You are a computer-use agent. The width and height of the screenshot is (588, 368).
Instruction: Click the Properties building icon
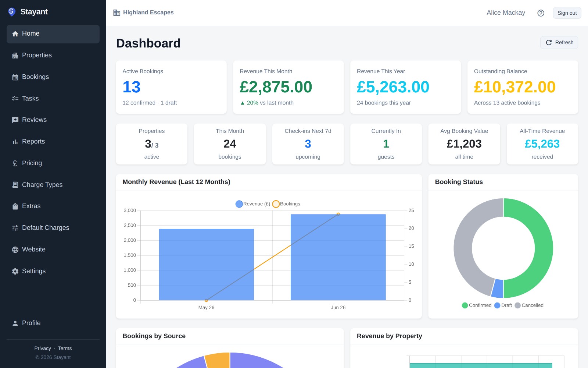click(x=15, y=56)
